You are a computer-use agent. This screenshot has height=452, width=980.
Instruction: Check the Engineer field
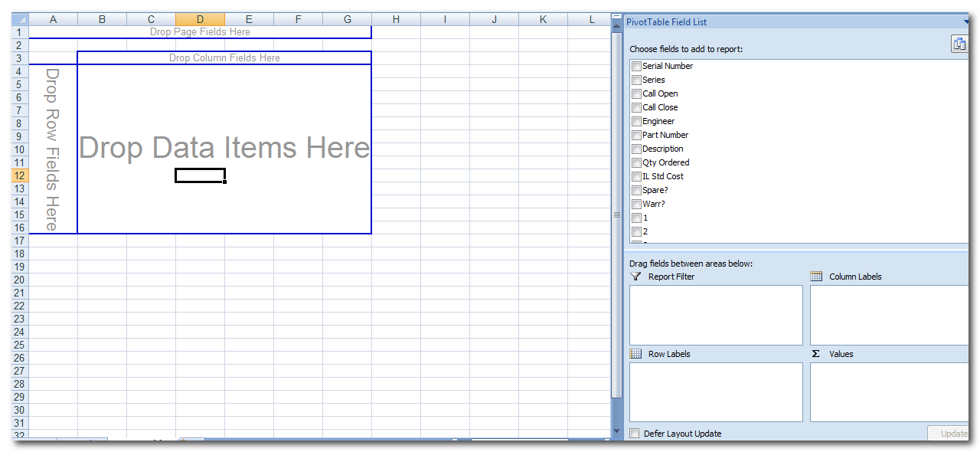pyautogui.click(x=636, y=122)
